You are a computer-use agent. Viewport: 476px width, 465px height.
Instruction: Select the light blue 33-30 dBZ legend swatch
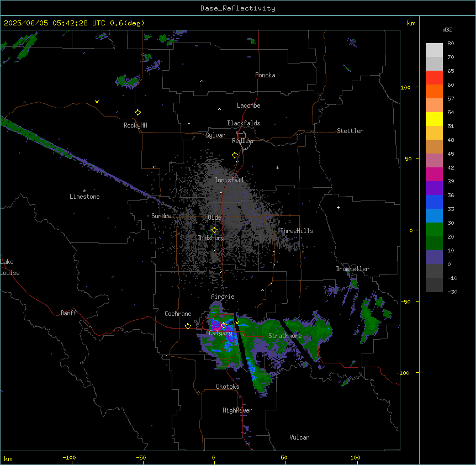(x=434, y=216)
